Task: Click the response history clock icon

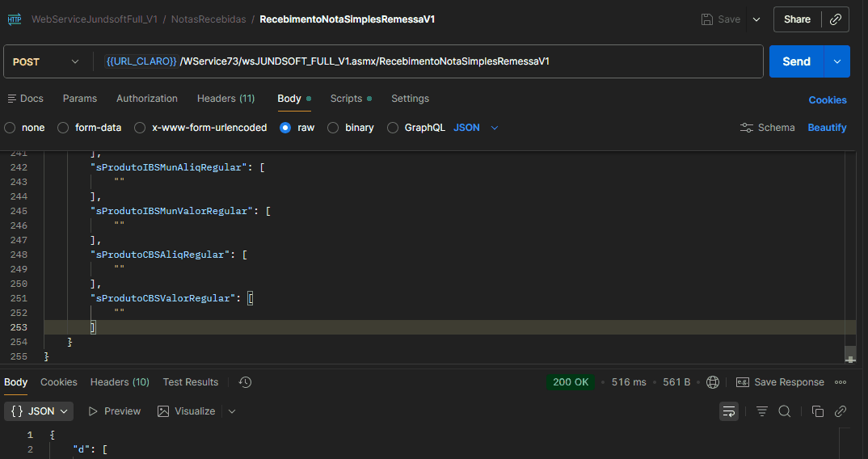Action: pos(246,382)
